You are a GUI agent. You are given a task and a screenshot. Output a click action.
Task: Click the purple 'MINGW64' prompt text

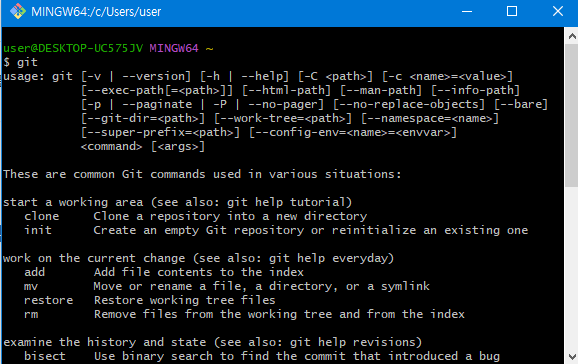click(x=174, y=48)
